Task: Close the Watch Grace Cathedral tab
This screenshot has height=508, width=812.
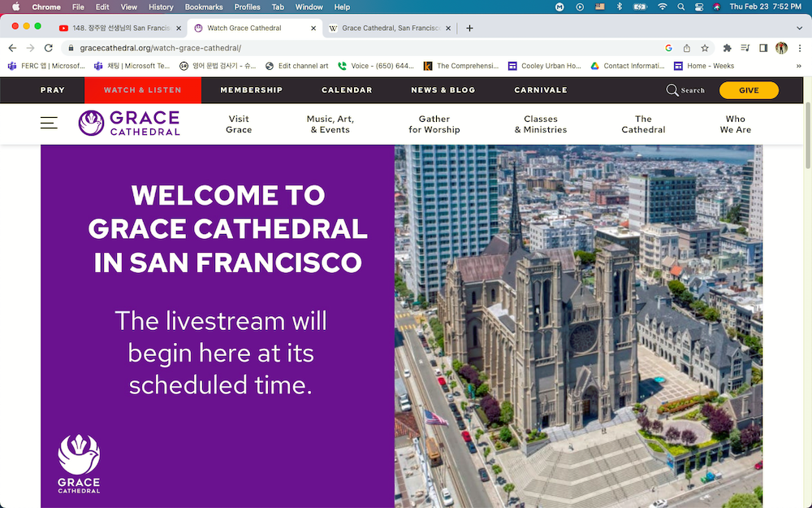Action: pyautogui.click(x=313, y=28)
